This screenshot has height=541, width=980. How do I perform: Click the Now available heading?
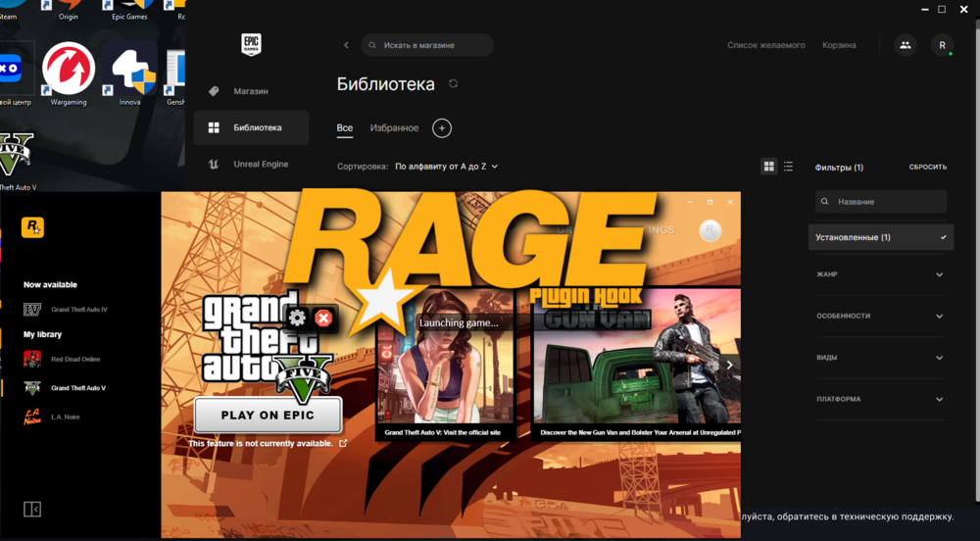50,285
